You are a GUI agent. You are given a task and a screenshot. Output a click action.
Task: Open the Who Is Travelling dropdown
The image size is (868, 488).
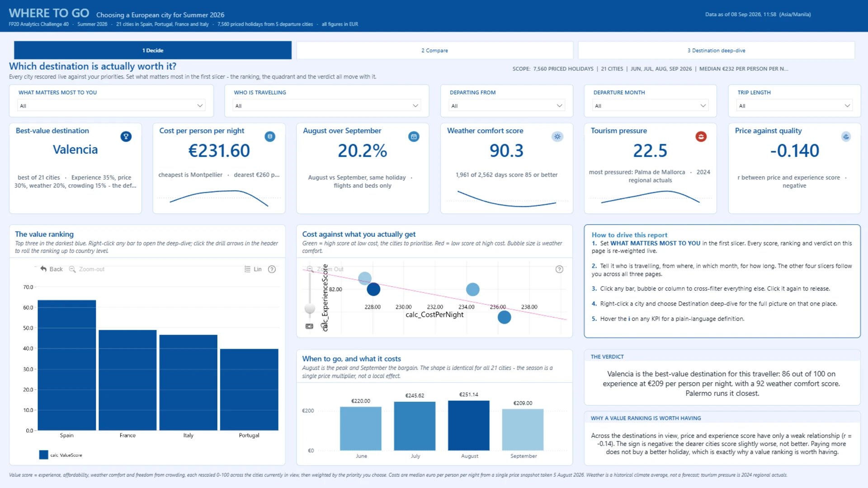pos(327,106)
